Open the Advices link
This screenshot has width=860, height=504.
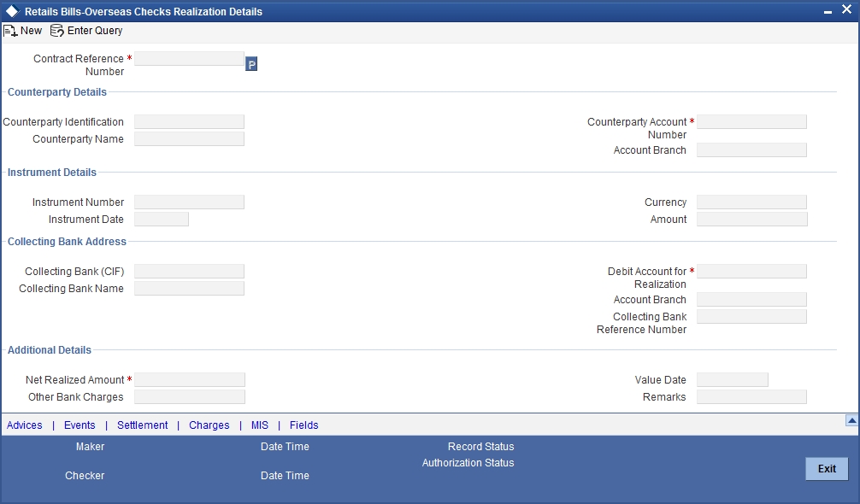click(x=25, y=425)
